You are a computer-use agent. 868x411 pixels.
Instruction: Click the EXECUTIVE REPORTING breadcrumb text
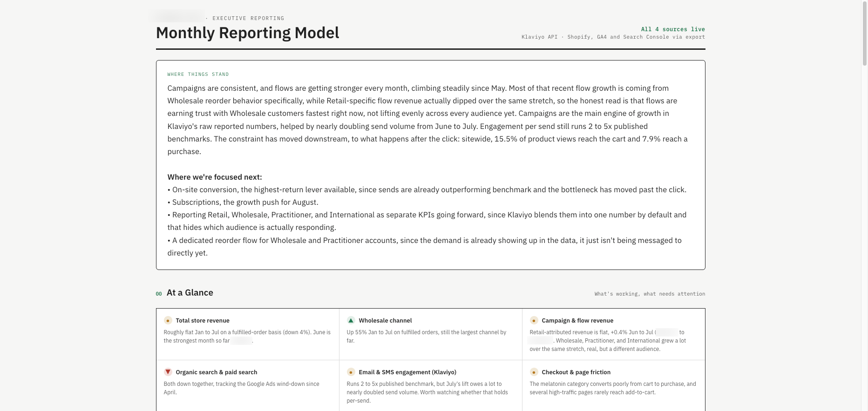pos(248,19)
